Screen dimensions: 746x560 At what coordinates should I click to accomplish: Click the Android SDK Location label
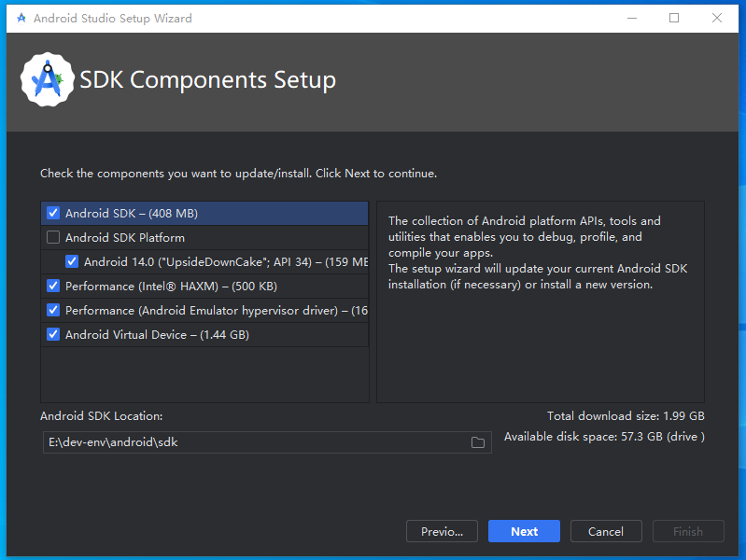pyautogui.click(x=102, y=416)
